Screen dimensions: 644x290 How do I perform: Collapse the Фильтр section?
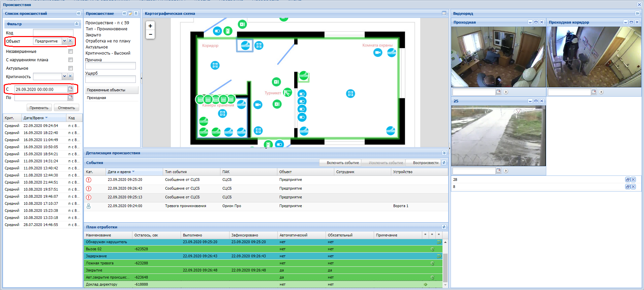[76, 24]
